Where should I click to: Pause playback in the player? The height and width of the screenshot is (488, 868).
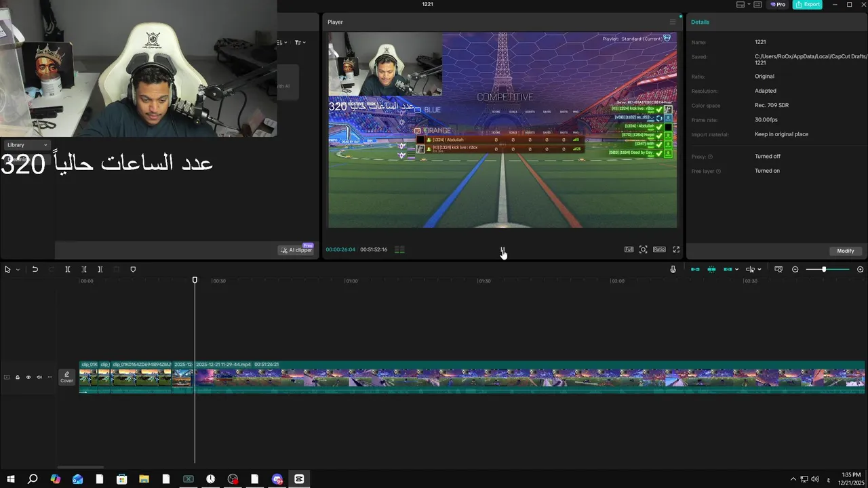pos(502,250)
